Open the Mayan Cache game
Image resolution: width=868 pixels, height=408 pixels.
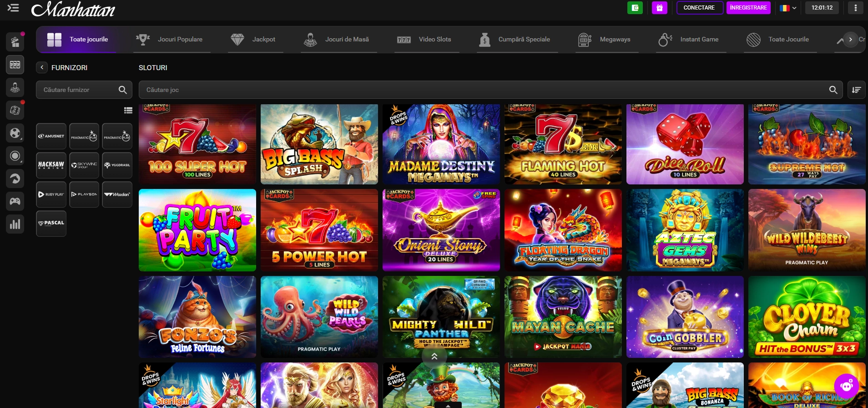coord(563,317)
